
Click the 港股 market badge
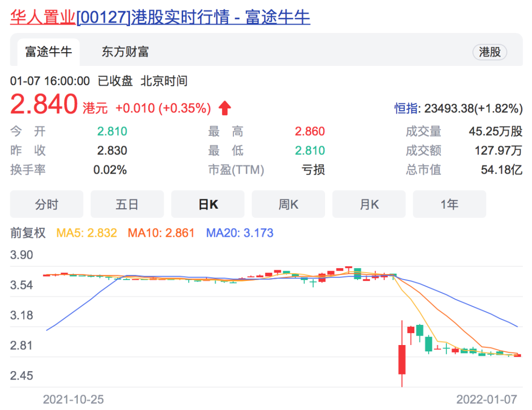489,52
